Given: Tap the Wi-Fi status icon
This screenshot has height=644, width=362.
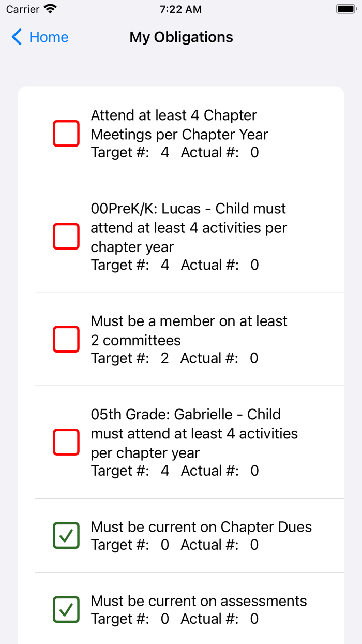Looking at the screenshot, I should pos(50,9).
